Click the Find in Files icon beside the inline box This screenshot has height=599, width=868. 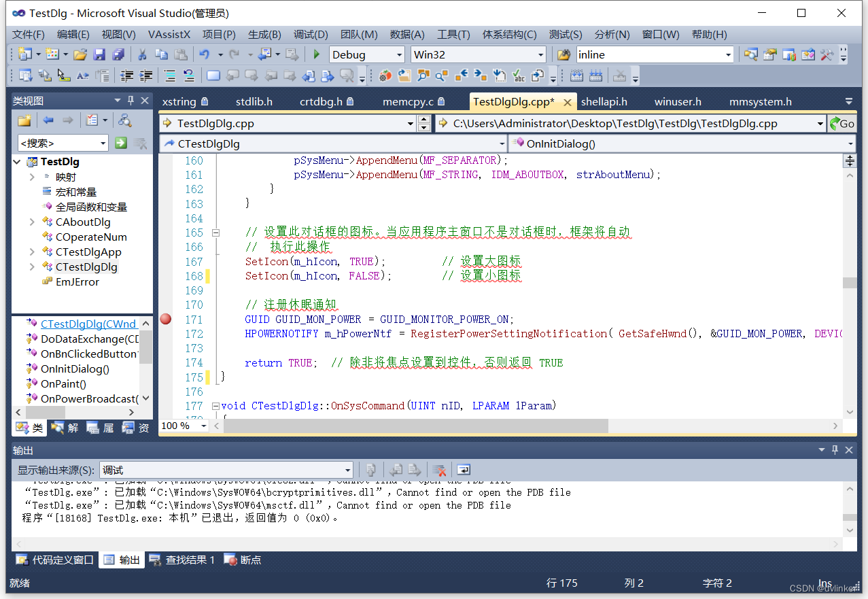pyautogui.click(x=564, y=54)
